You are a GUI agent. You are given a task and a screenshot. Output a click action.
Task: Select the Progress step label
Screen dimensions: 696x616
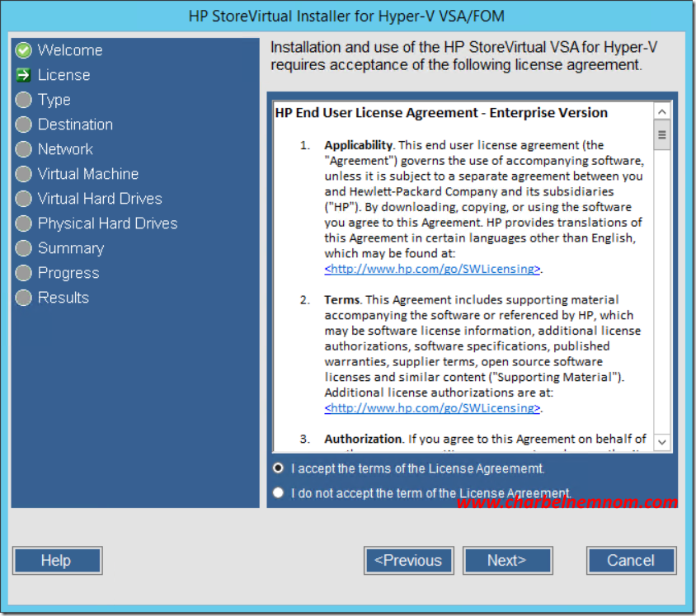click(68, 274)
